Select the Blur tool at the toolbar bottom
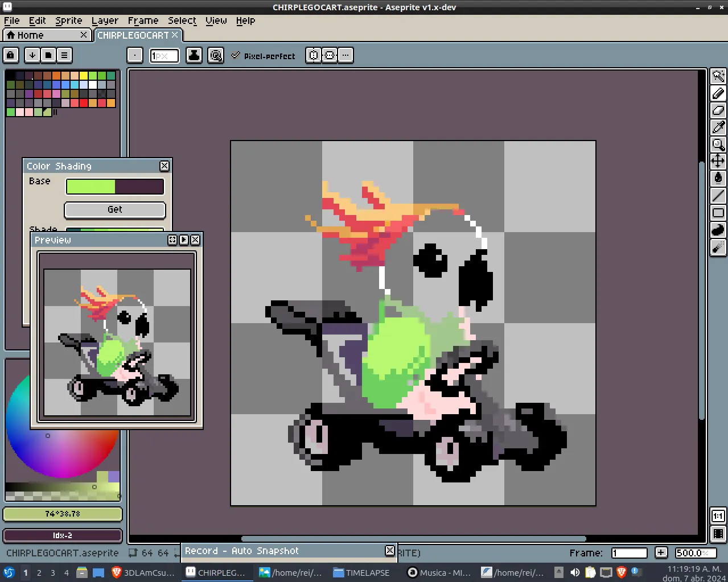 tap(718, 247)
